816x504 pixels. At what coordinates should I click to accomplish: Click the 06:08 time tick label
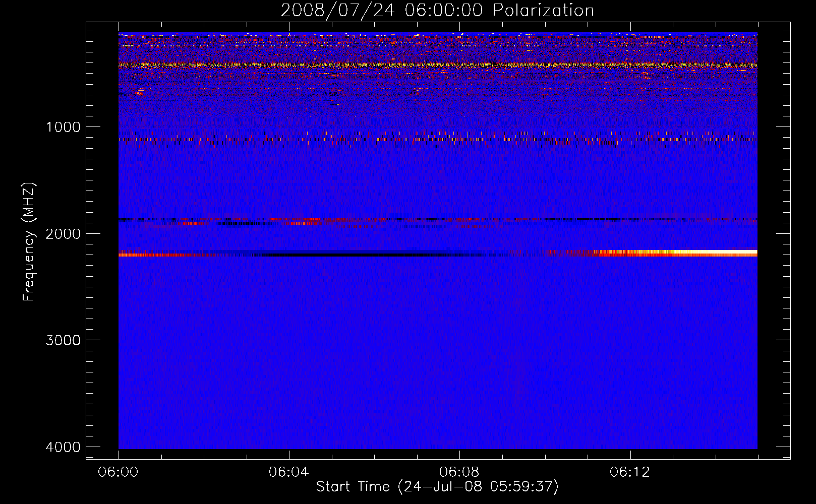[x=459, y=472]
